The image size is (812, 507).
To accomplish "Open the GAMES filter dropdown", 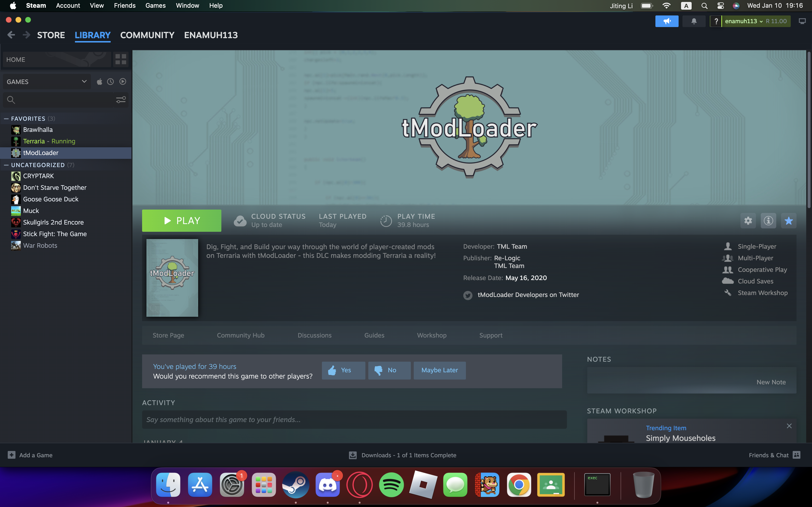I will click(47, 82).
